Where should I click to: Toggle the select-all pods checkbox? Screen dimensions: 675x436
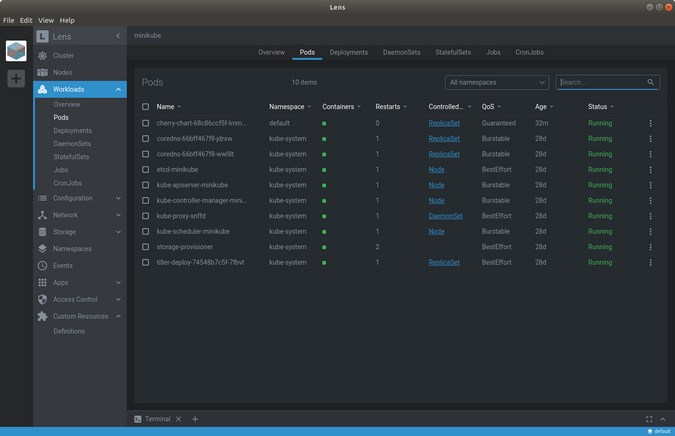pos(146,106)
